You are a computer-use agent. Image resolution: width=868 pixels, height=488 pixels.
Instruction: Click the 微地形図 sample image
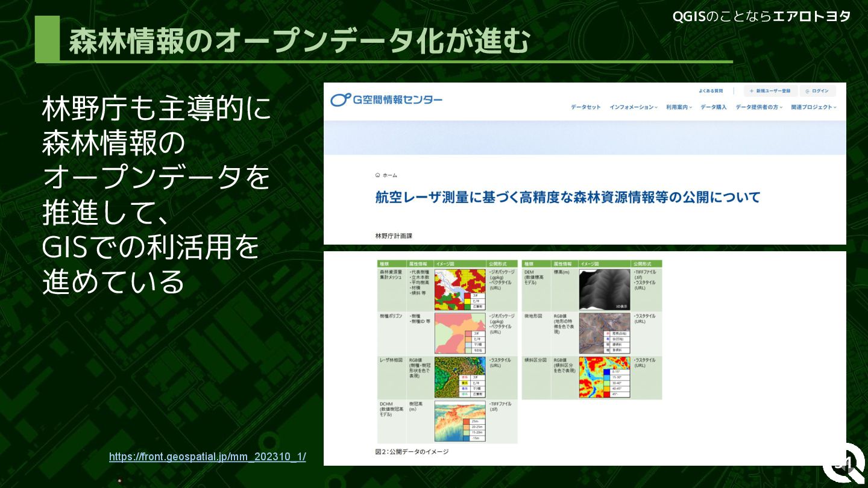click(605, 333)
